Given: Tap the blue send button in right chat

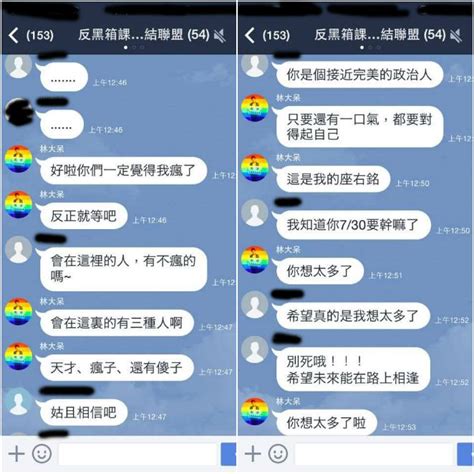Looking at the screenshot, I should pyautogui.click(x=466, y=454).
